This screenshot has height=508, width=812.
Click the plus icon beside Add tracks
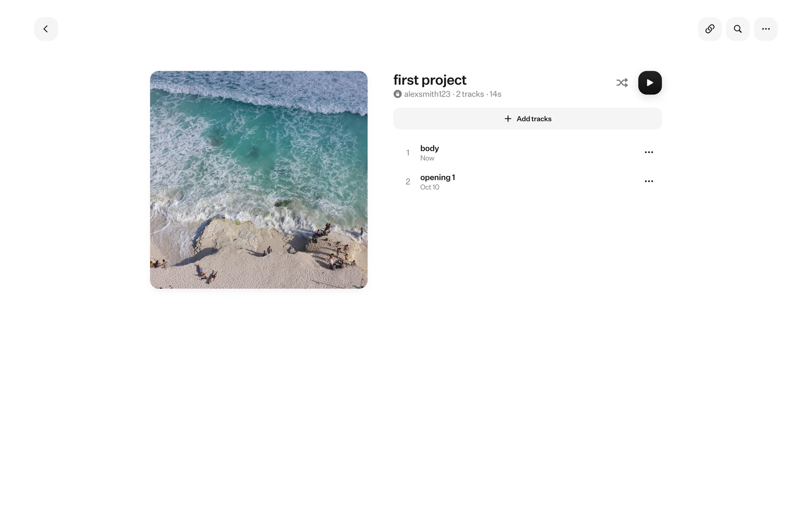click(x=508, y=119)
